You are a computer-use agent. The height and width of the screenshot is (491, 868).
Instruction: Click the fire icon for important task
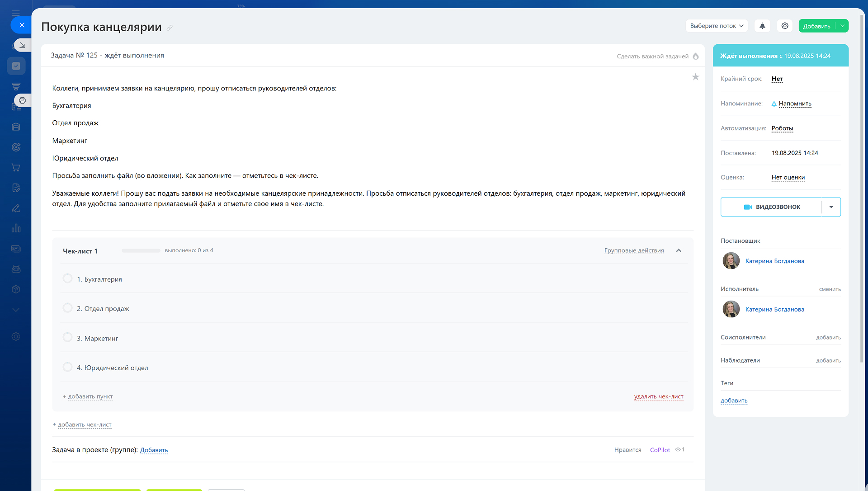pyautogui.click(x=696, y=56)
